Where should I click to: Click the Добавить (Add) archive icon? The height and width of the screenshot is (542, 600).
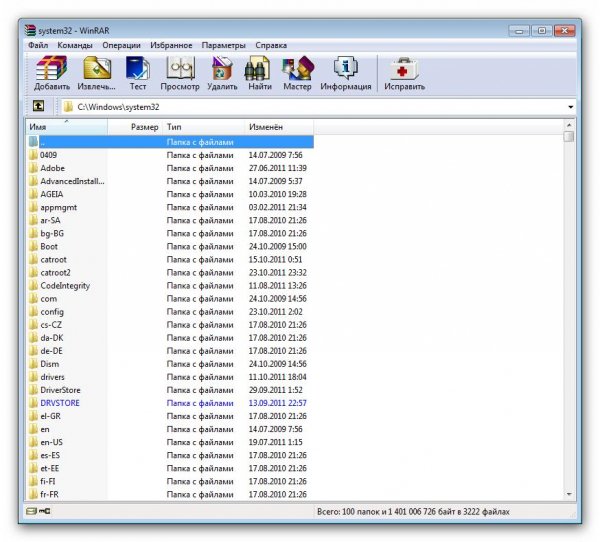click(x=52, y=68)
